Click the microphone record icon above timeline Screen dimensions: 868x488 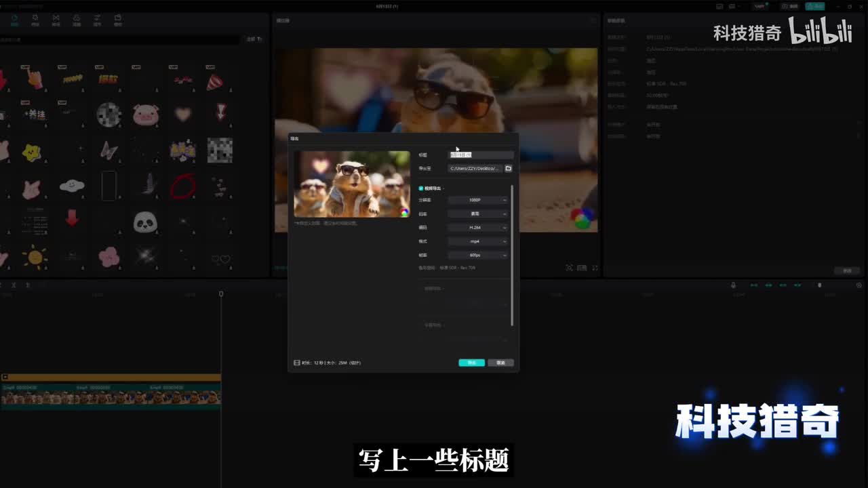point(733,285)
